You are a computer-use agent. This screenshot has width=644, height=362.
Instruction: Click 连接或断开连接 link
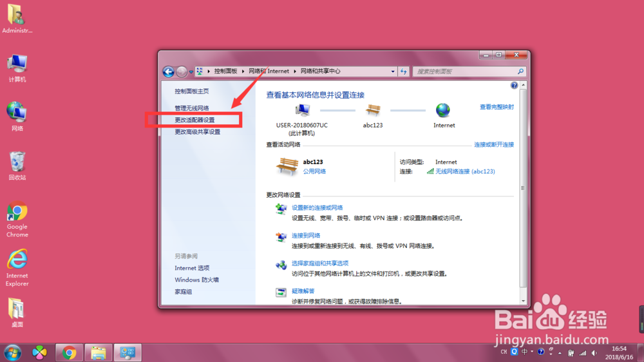coord(494,145)
